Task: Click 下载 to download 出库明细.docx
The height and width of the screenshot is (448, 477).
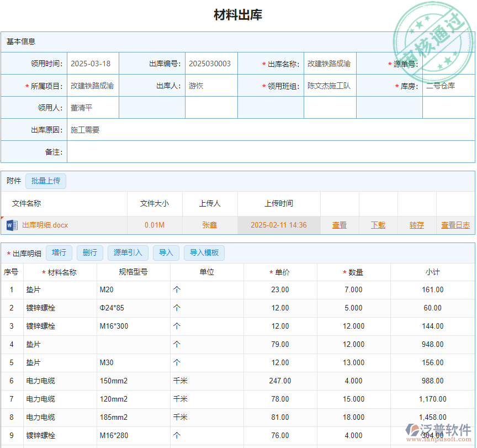Action: [378, 225]
